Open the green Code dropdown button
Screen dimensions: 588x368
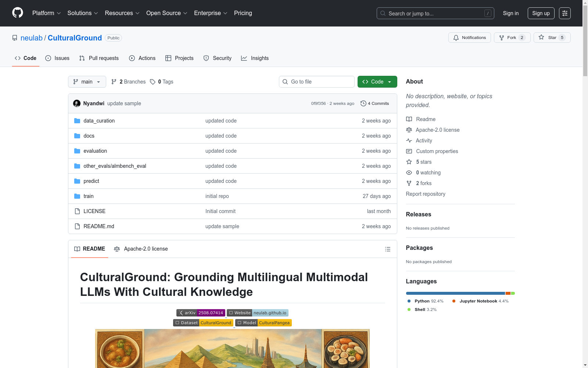(x=377, y=82)
